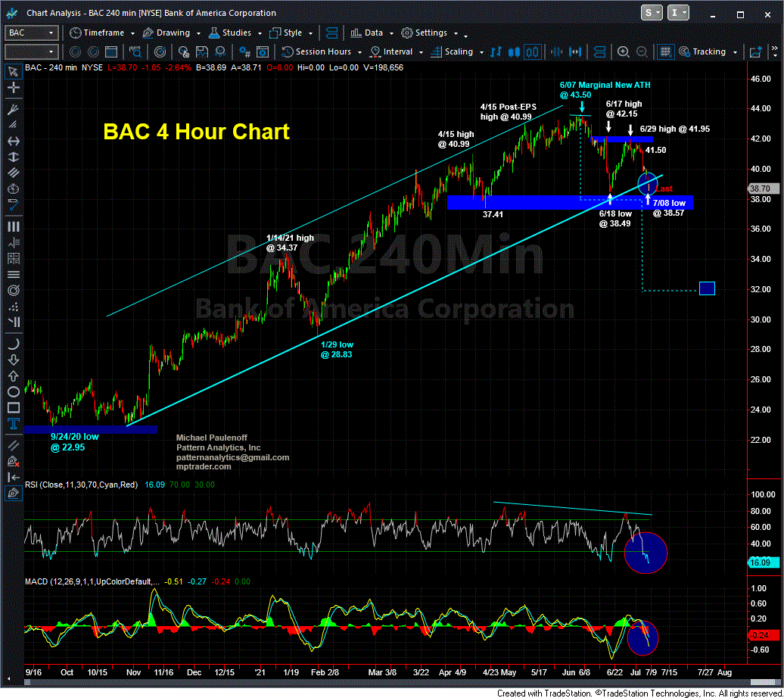Open the S symbol-link dropdown

point(652,13)
